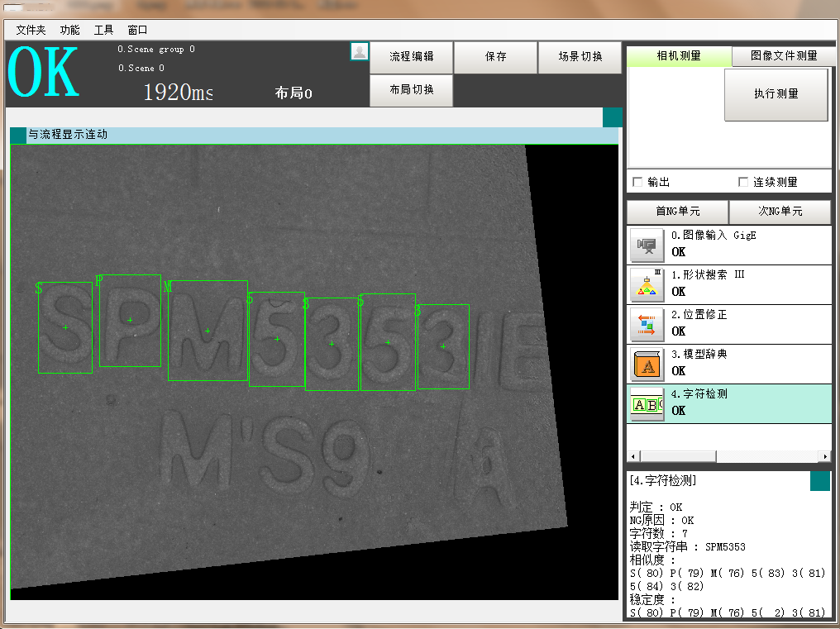Click the 执行测量 button
Screen dimensions: 840x629
pos(776,94)
